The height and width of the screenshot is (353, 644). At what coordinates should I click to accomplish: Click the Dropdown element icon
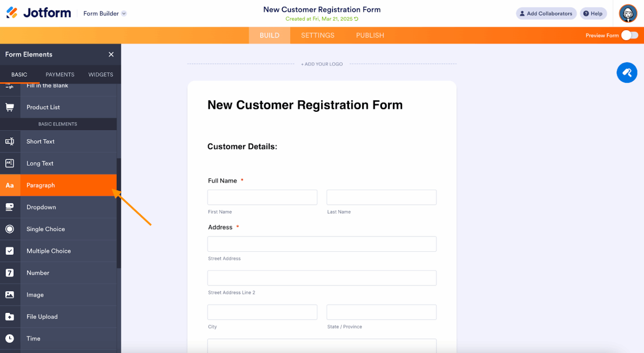[x=10, y=207]
